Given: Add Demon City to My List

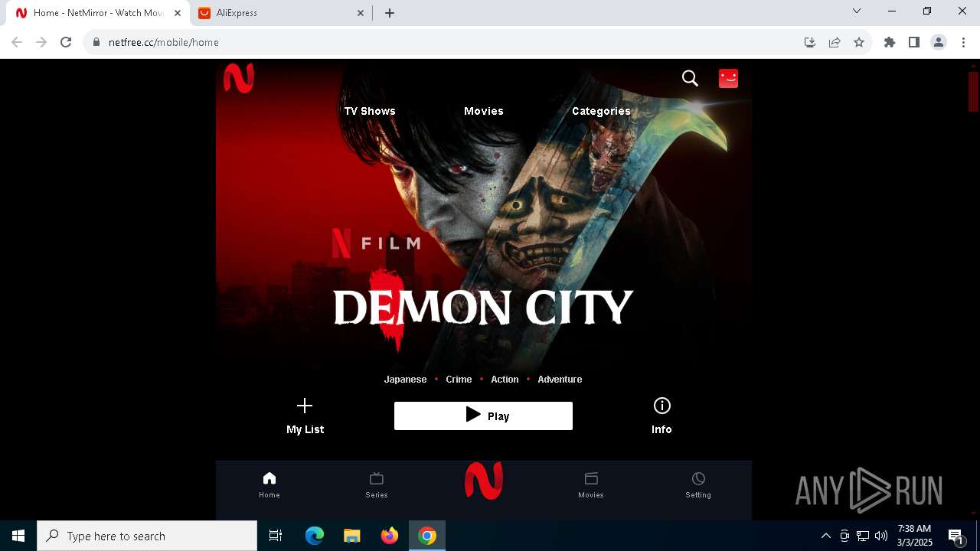Looking at the screenshot, I should tap(305, 416).
